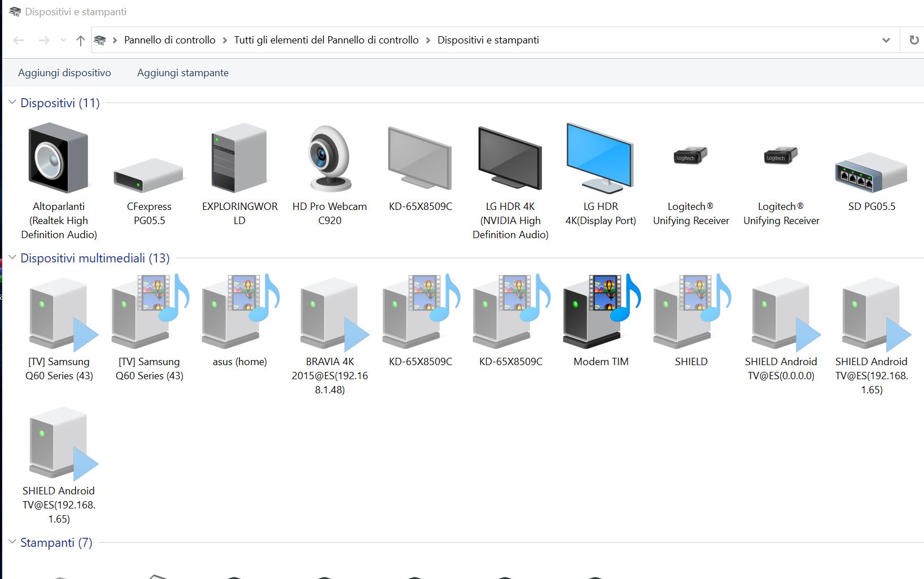Screen dimensions: 924x579
Task: Refresh the Dispositivi e stampanti view
Action: click(914, 40)
